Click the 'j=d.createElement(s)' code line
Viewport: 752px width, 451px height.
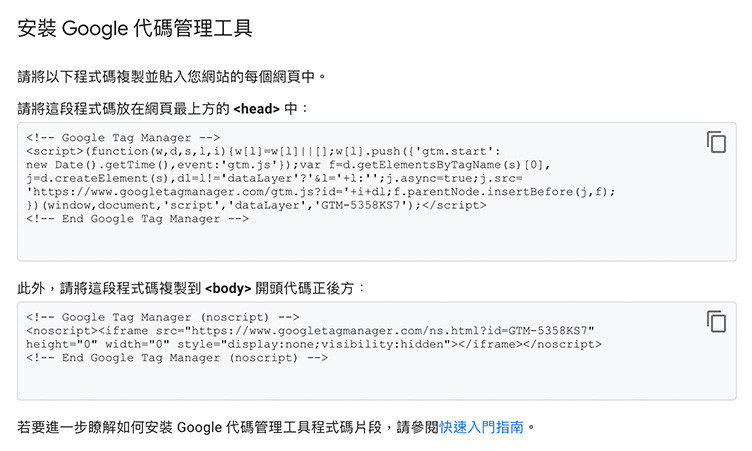[274, 178]
